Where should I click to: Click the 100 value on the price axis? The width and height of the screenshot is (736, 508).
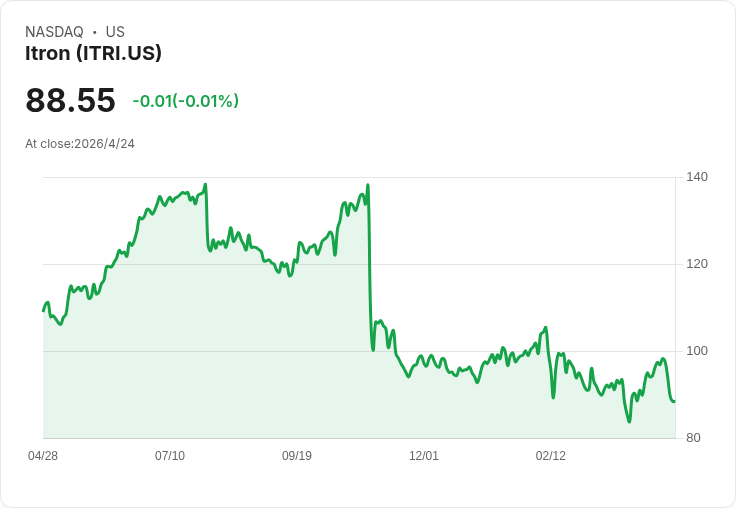point(697,351)
